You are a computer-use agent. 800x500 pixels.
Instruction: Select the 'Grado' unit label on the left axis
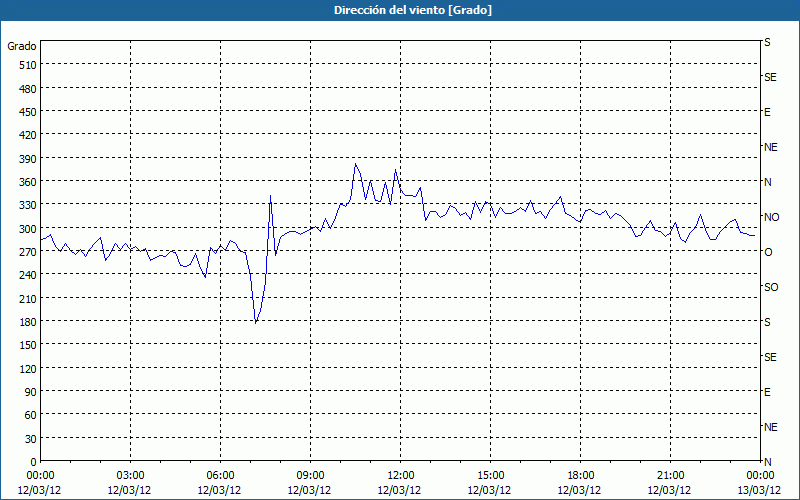click(x=22, y=46)
